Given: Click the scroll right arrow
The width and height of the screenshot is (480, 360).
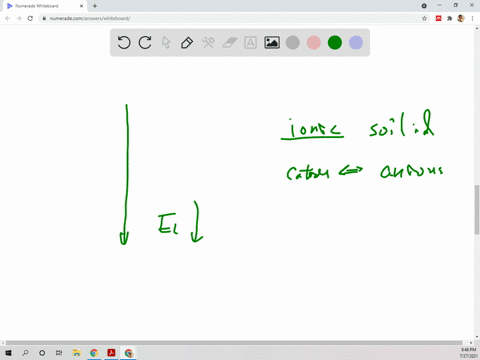Looking at the screenshot, I should tap(471, 343).
